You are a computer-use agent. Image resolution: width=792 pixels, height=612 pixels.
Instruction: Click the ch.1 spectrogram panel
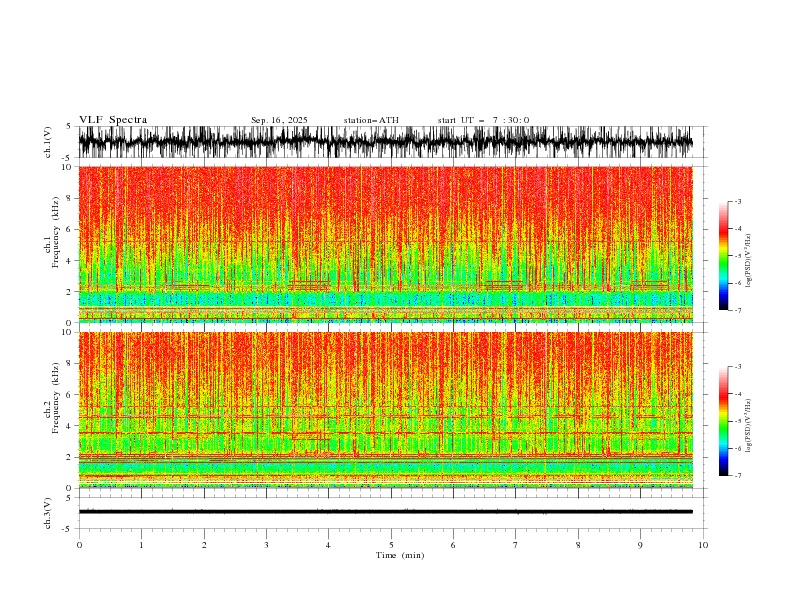tap(385, 244)
